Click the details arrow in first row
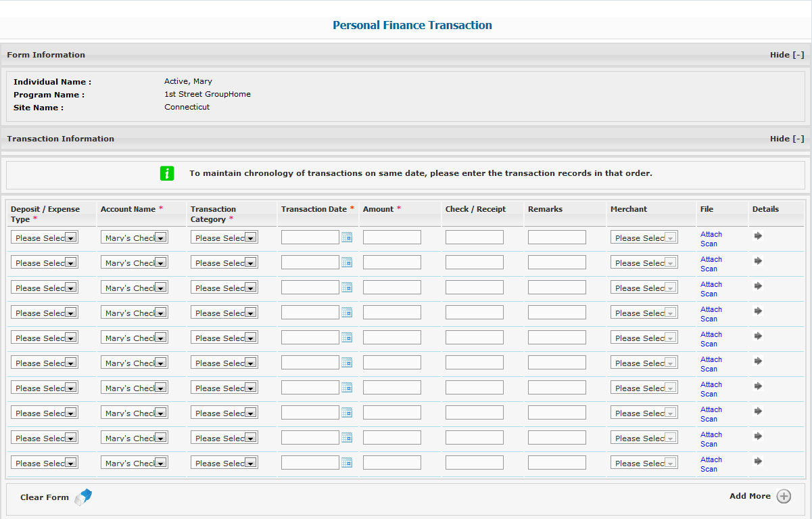The height and width of the screenshot is (519, 812). click(x=758, y=235)
